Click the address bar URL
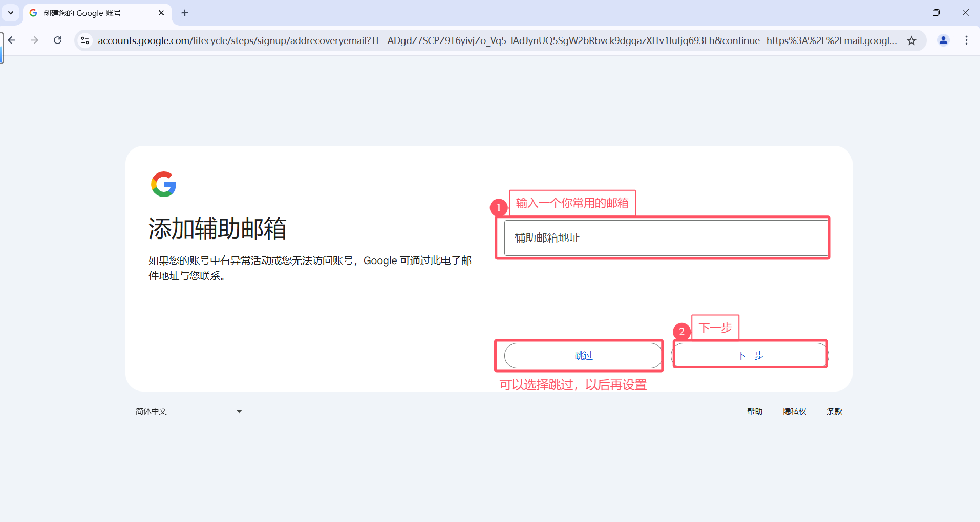 497,40
